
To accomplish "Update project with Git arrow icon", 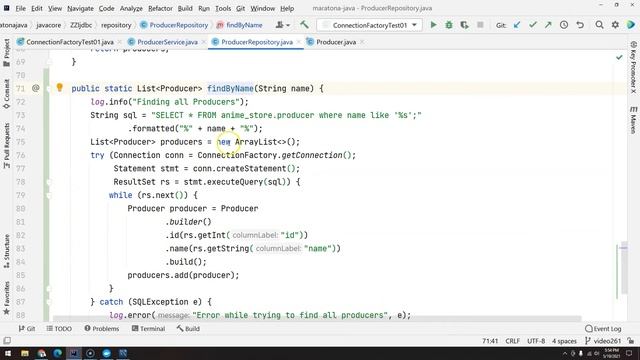I will click(517, 25).
